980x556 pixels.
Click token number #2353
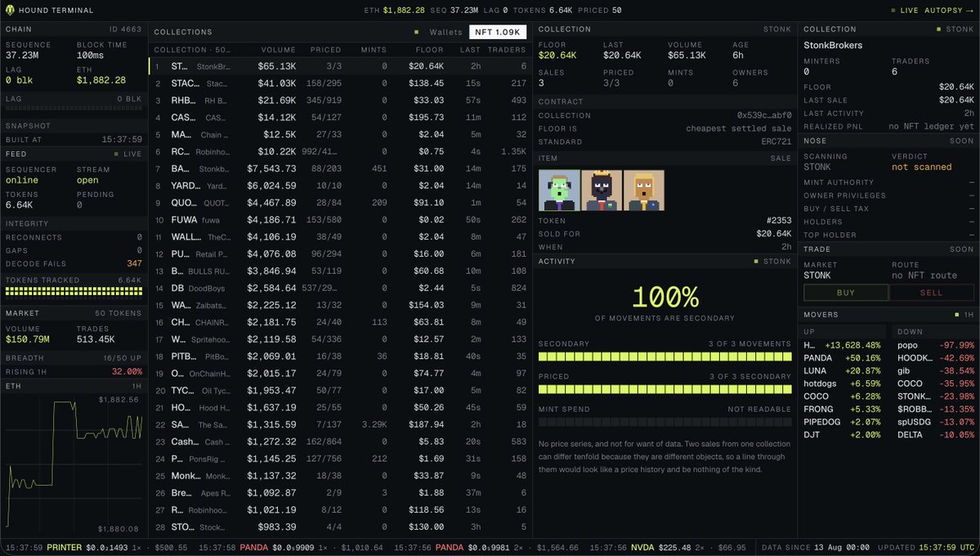[779, 221]
